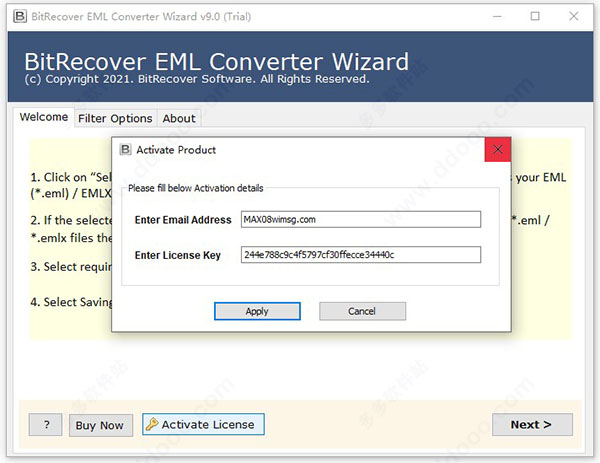Image resolution: width=600 pixels, height=463 pixels.
Task: Click the Enter Email Address field
Action: click(360, 219)
